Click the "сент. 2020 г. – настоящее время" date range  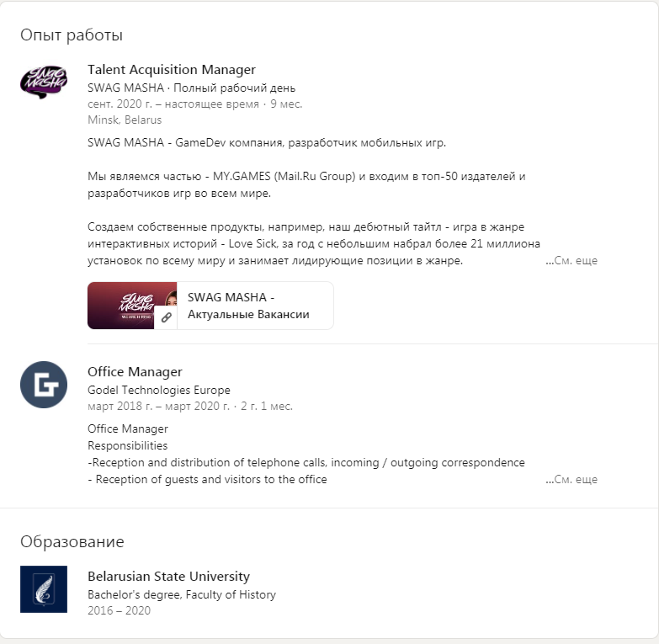coord(173,104)
